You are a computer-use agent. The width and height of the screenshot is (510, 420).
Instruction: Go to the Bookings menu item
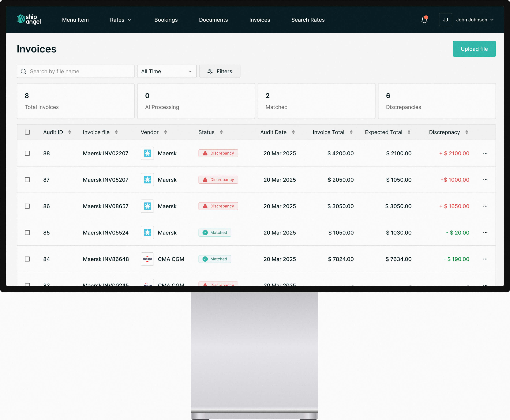[x=166, y=20]
